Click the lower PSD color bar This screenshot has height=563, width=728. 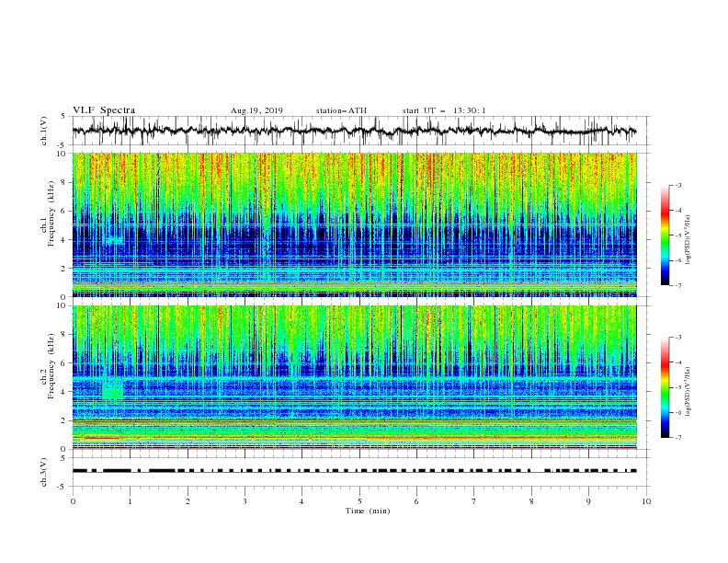pos(665,387)
